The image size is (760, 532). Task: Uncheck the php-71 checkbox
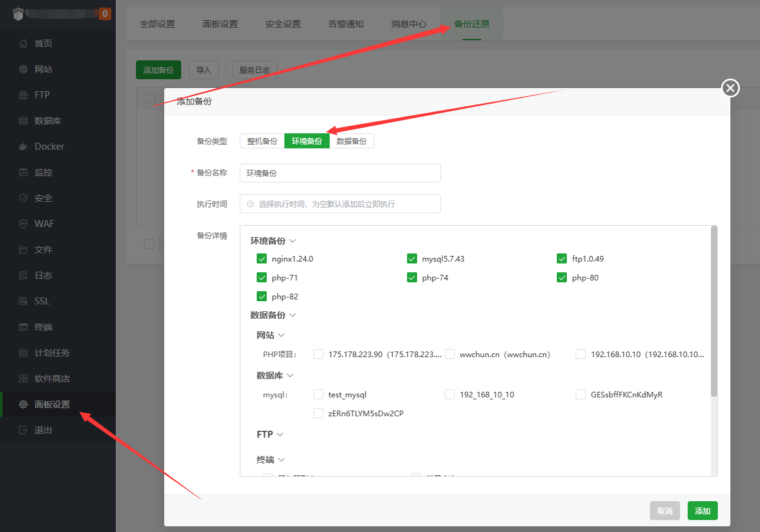click(262, 277)
